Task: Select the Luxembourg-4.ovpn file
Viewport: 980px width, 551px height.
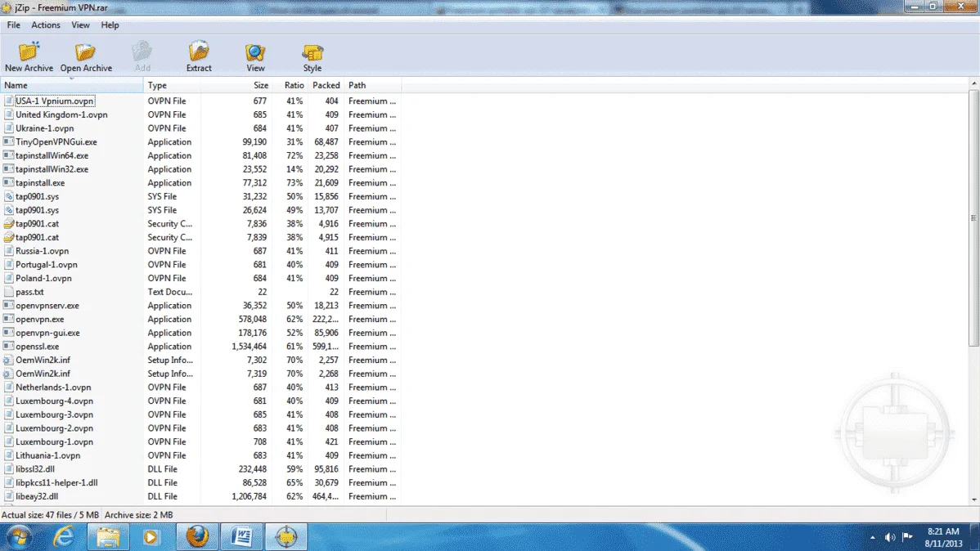Action: (54, 401)
